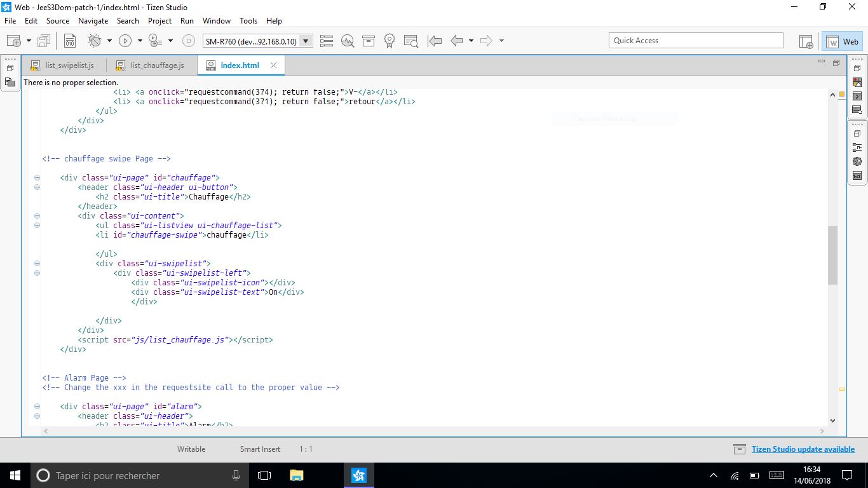Image resolution: width=868 pixels, height=488 pixels.
Task: Click the search window toolbar icon
Action: (410, 41)
